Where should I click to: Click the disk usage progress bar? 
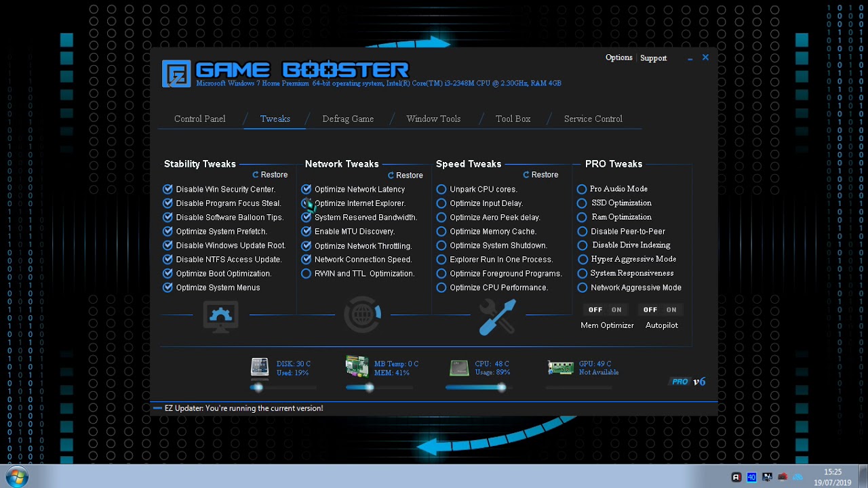tap(283, 388)
